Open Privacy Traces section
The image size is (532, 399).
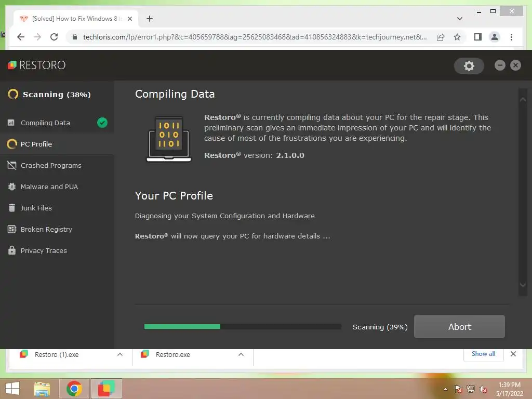point(57,251)
